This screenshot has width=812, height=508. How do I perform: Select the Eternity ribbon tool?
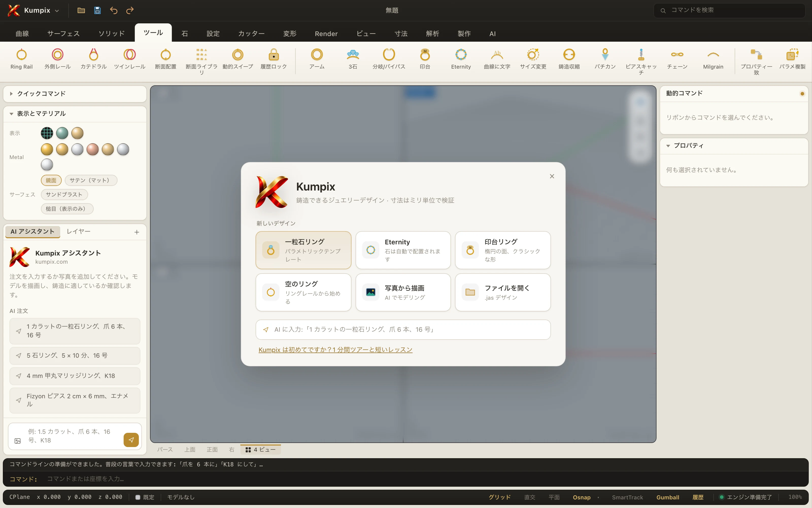click(x=461, y=59)
